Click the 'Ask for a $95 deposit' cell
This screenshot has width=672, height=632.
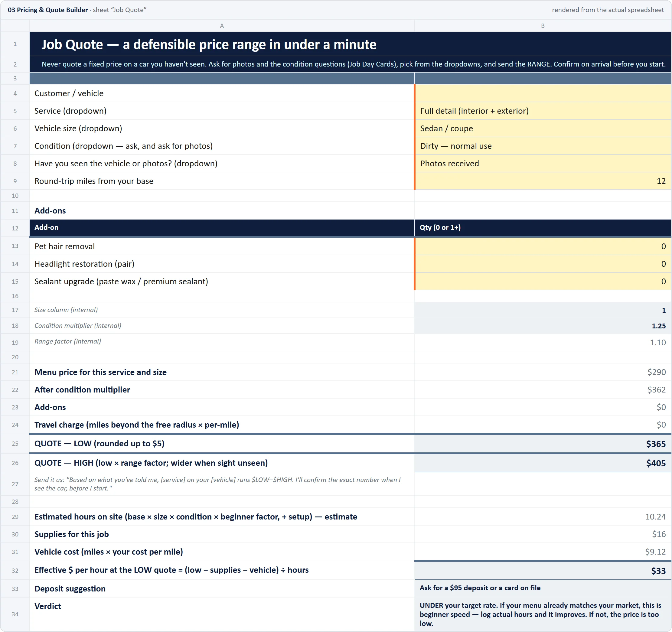(543, 588)
